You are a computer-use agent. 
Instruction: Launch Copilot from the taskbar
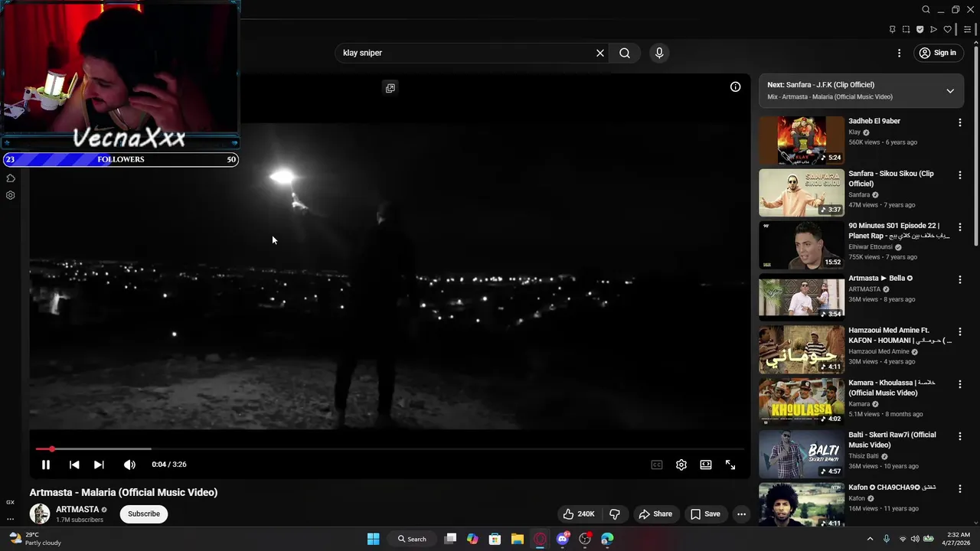(x=472, y=539)
